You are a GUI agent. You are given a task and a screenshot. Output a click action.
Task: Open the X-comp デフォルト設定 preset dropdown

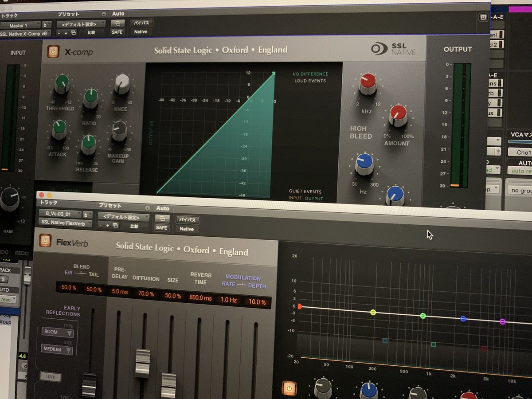click(x=82, y=24)
